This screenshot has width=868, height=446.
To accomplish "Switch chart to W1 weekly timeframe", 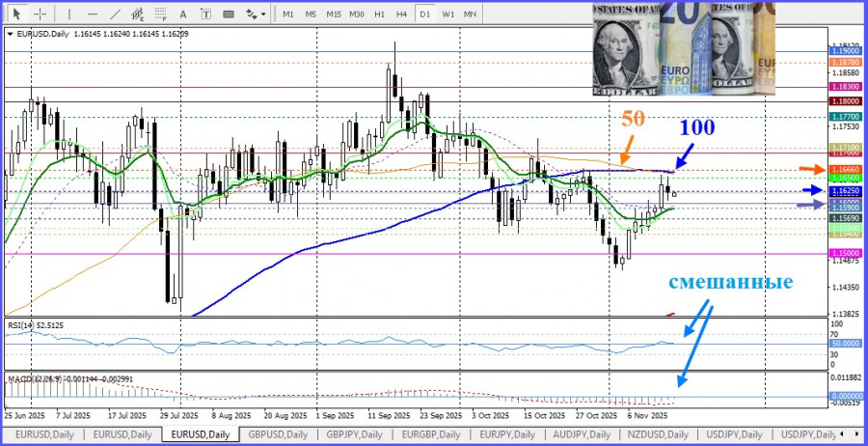I will click(x=448, y=14).
